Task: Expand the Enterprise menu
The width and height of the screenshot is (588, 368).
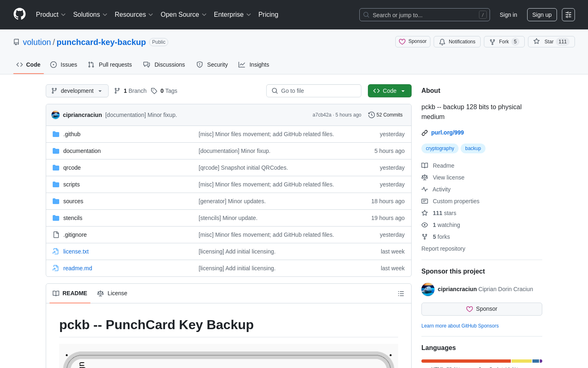Action: pos(232,15)
